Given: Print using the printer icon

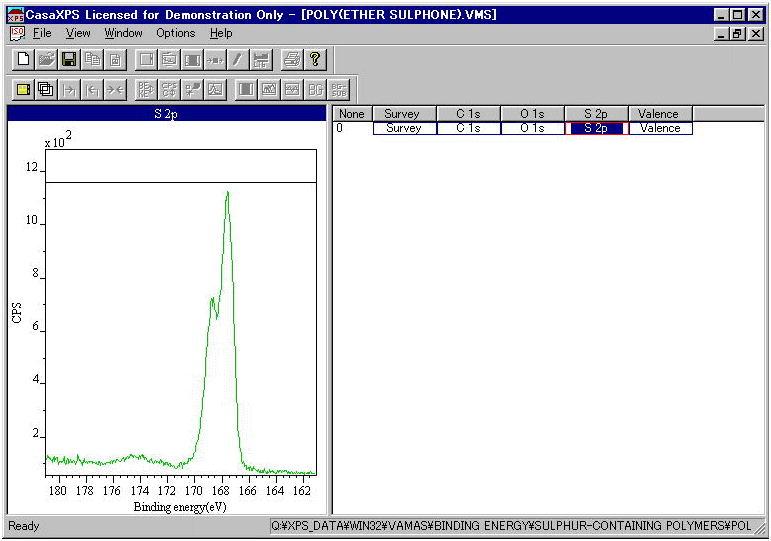Looking at the screenshot, I should (x=292, y=60).
